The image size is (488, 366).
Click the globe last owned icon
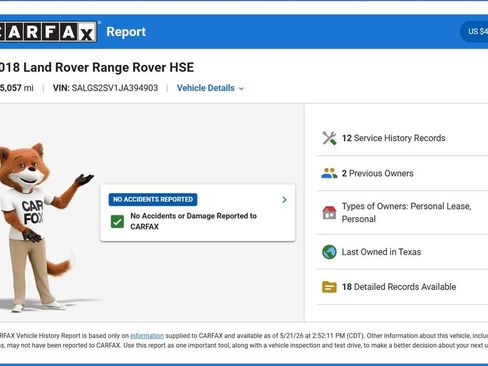click(x=329, y=252)
